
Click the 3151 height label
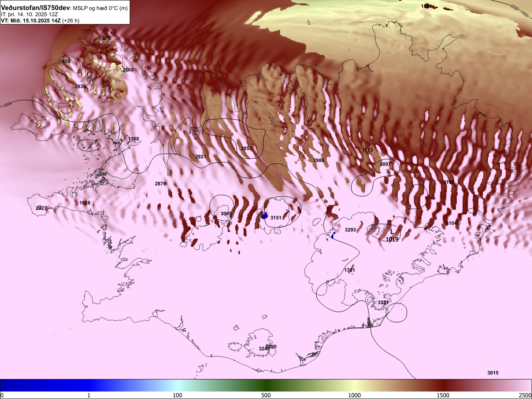[x=276, y=218]
